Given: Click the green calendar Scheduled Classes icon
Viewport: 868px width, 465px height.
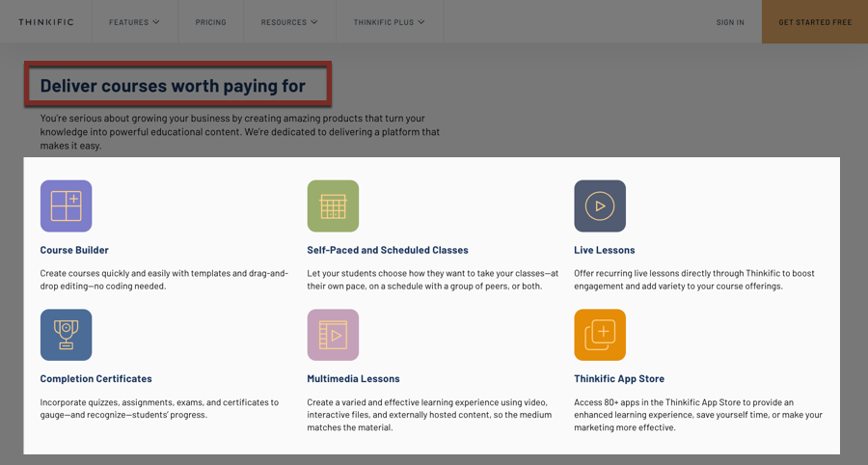Looking at the screenshot, I should tap(333, 205).
